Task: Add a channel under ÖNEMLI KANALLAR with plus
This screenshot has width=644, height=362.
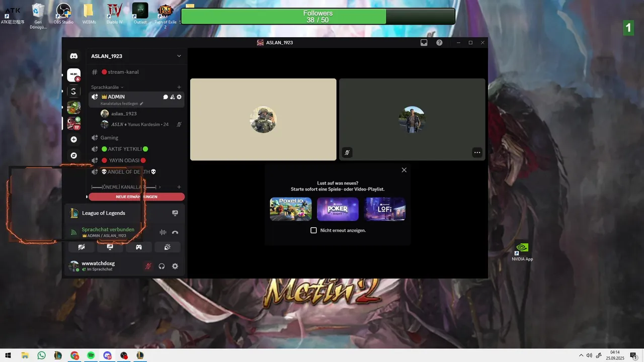Action: click(179, 187)
